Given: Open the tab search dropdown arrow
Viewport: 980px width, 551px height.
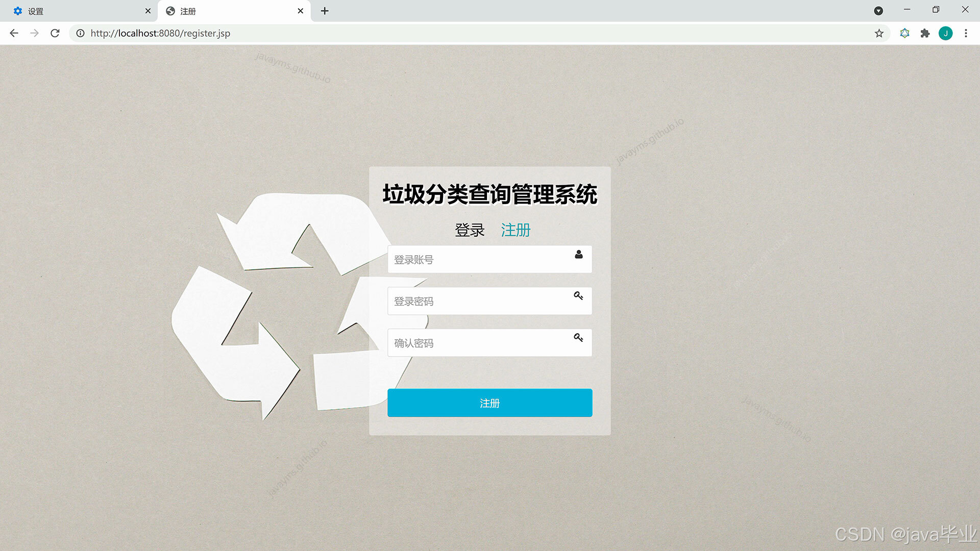Looking at the screenshot, I should 878,11.
